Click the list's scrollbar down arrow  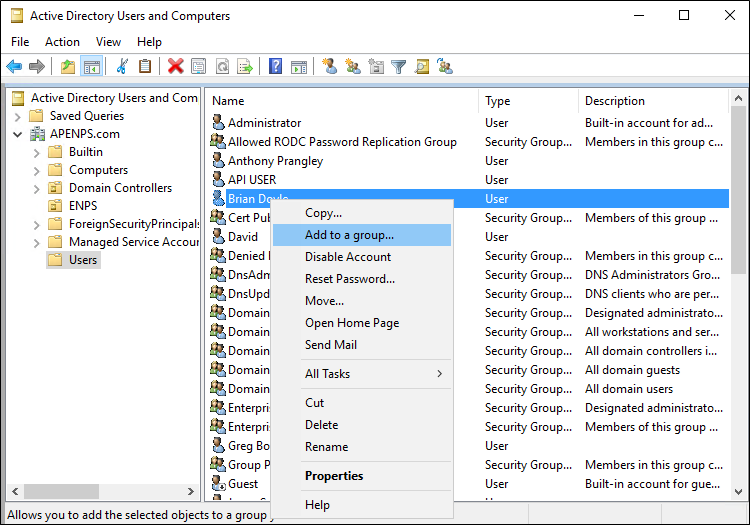[x=738, y=492]
